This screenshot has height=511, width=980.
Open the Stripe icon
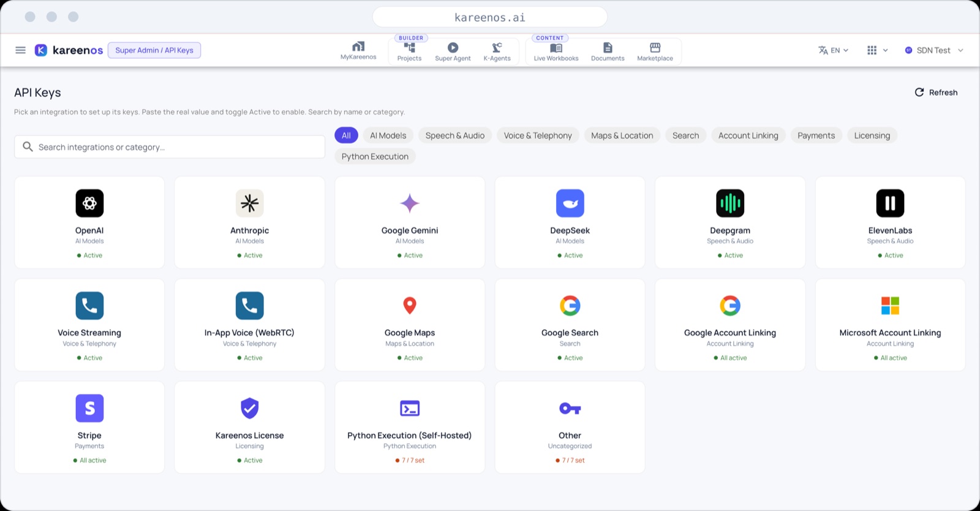point(89,408)
